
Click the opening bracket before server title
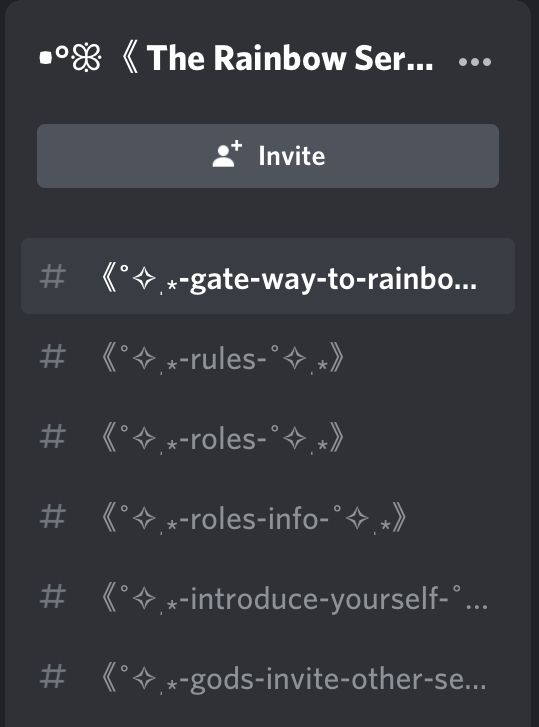pos(130,59)
